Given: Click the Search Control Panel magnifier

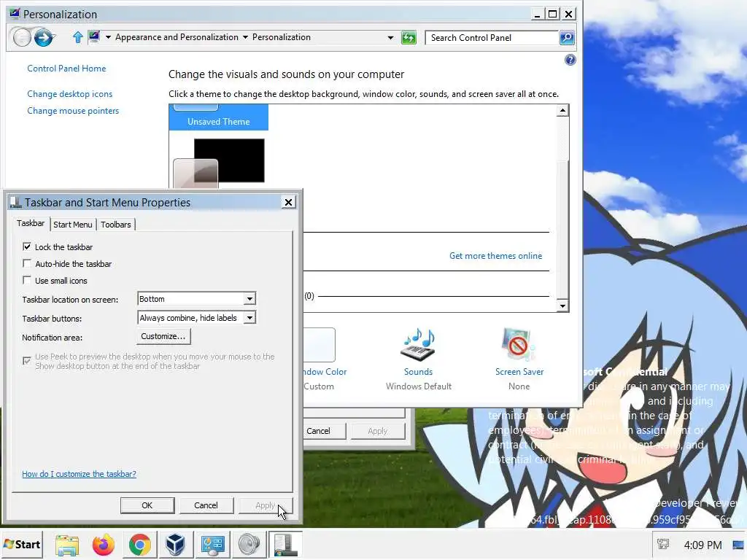Looking at the screenshot, I should 567,38.
